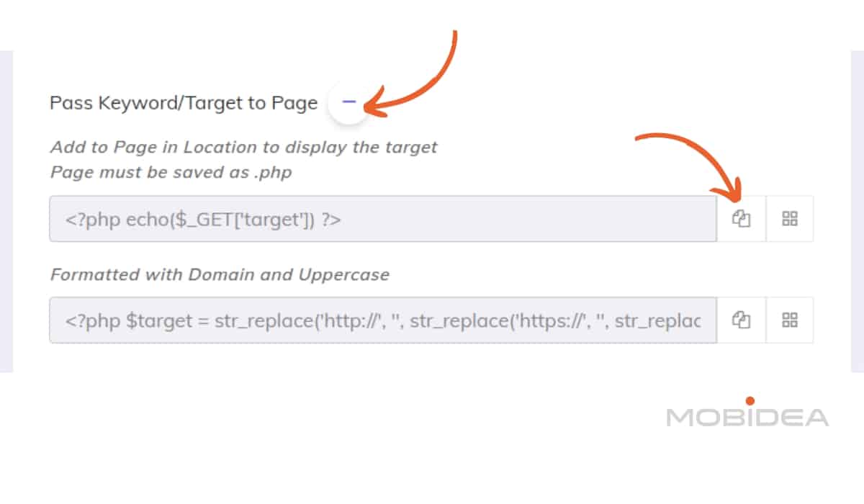This screenshot has height=504, width=864.
Task: Click the Add to Page in Location hint
Action: 243,147
